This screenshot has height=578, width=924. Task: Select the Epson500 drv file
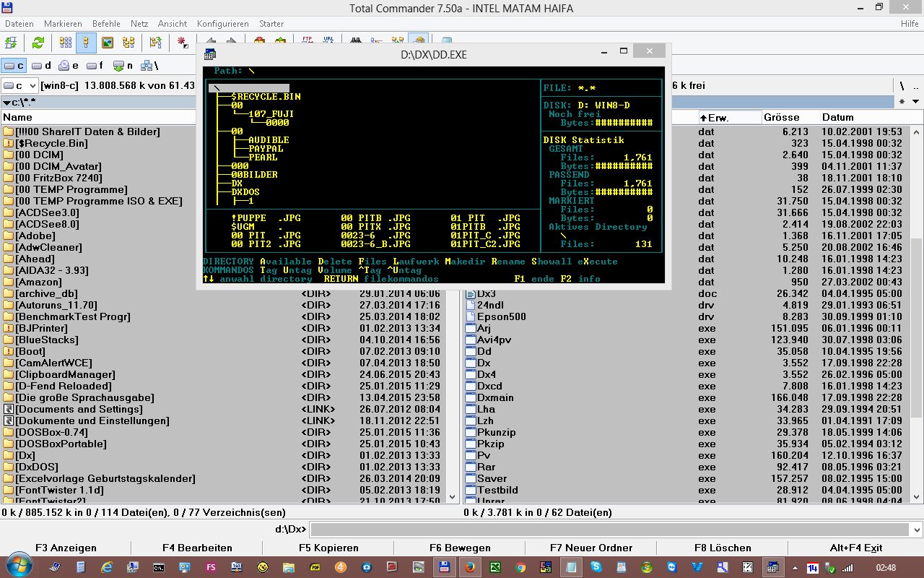[x=495, y=316]
